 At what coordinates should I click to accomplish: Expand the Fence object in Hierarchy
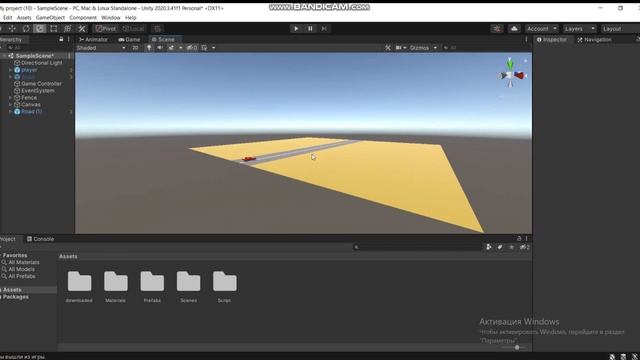tap(11, 98)
